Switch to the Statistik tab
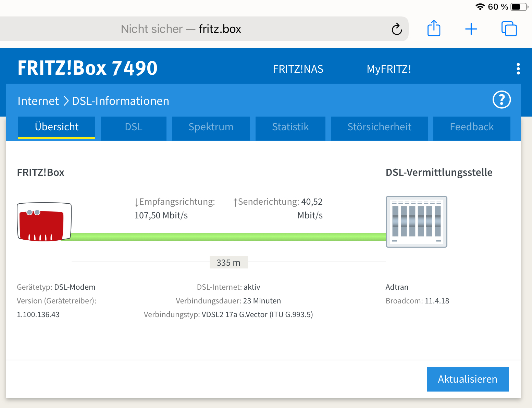 click(290, 128)
